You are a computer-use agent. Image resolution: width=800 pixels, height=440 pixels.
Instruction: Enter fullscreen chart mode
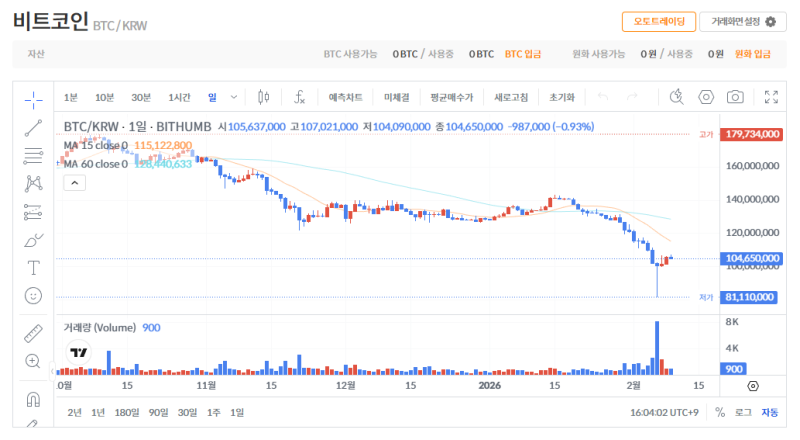click(771, 97)
